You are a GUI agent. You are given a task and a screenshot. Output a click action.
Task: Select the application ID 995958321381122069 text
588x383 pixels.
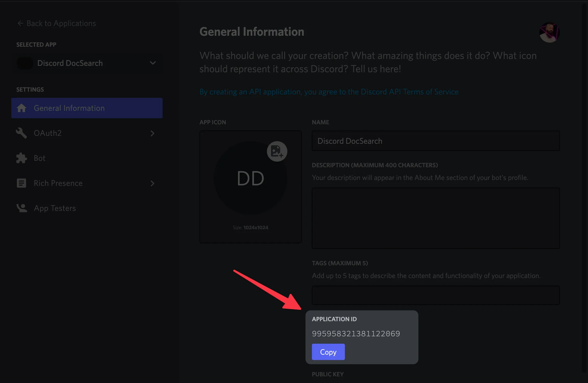point(356,334)
